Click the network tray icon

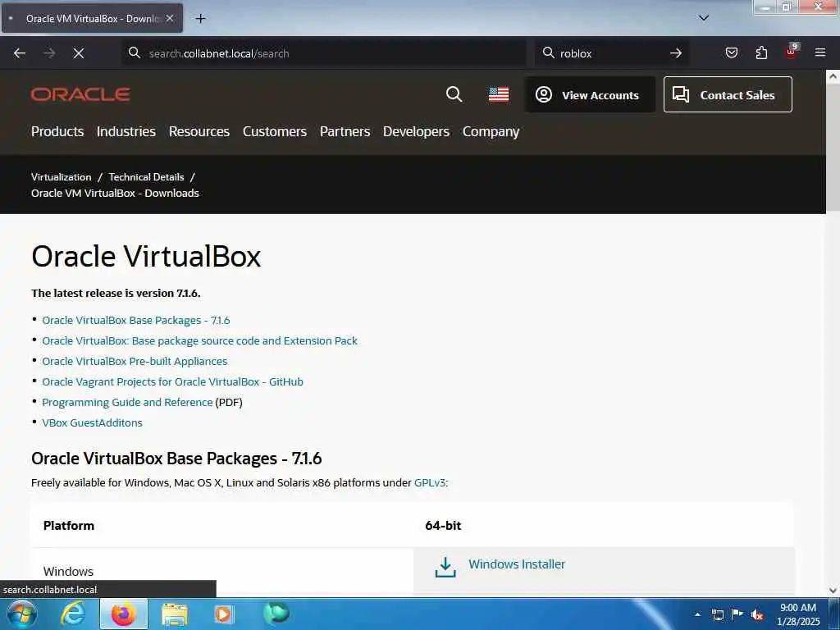coord(718,614)
